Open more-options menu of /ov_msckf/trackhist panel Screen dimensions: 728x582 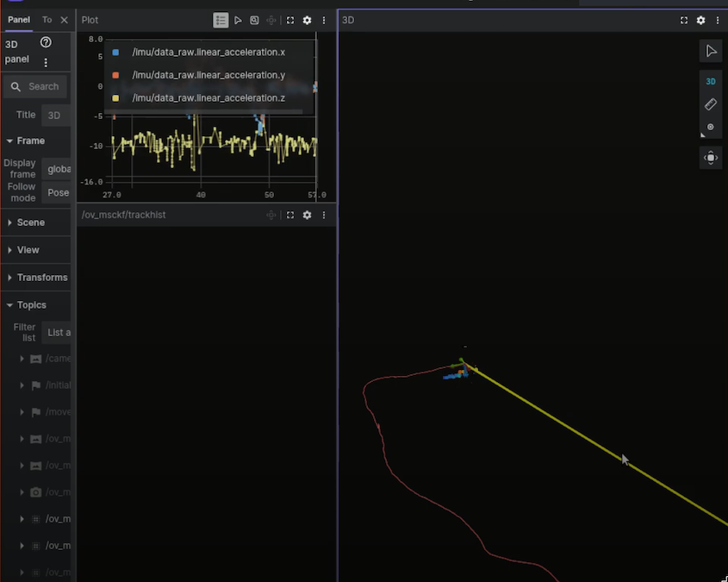click(x=324, y=215)
